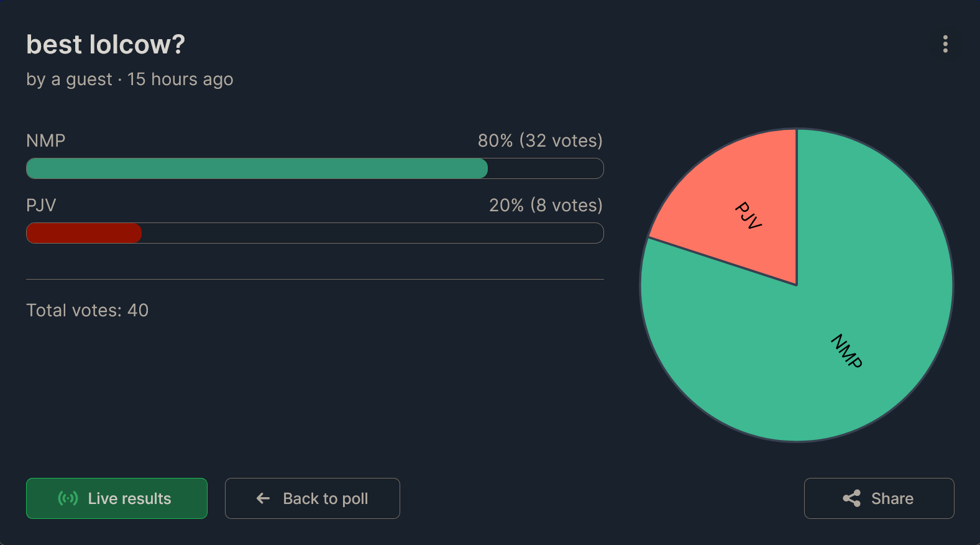Screen dimensions: 980x545
Task: Share this poll results
Action: [x=879, y=498]
